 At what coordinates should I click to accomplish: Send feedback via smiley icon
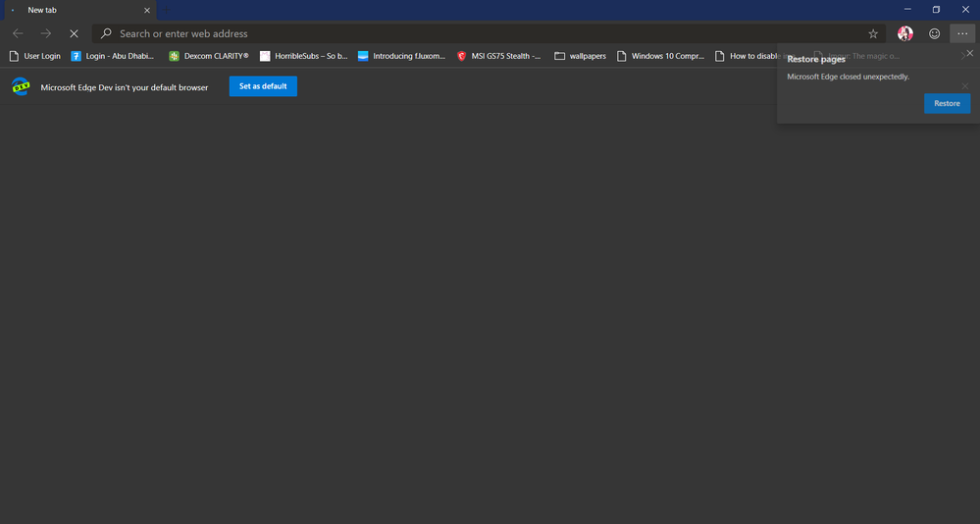coord(934,33)
